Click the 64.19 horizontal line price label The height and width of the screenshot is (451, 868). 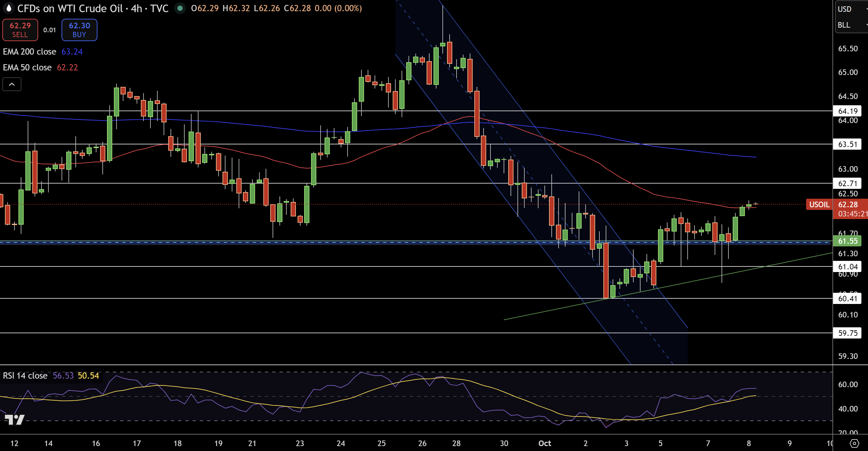point(847,111)
